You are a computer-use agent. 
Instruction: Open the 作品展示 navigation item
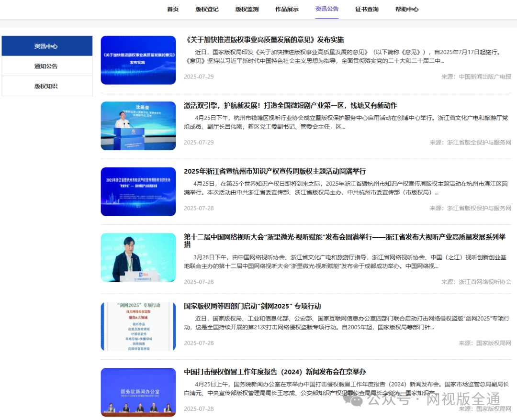(x=287, y=9)
